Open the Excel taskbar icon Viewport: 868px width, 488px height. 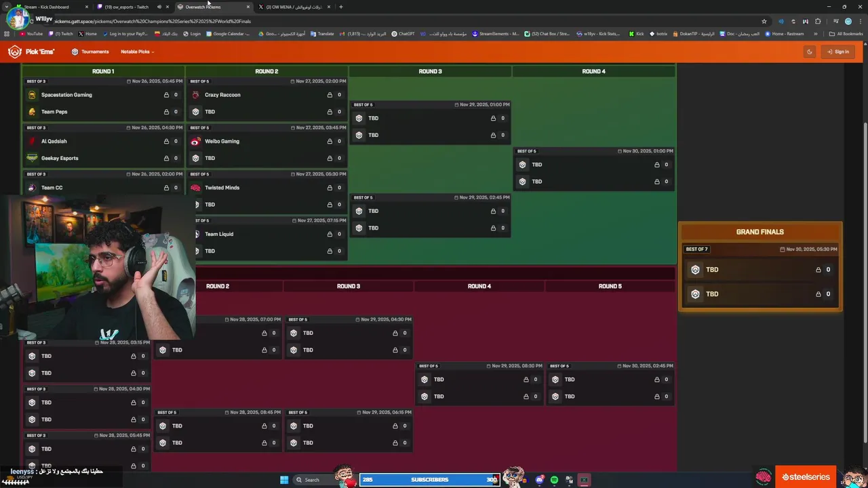pyautogui.click(x=585, y=480)
